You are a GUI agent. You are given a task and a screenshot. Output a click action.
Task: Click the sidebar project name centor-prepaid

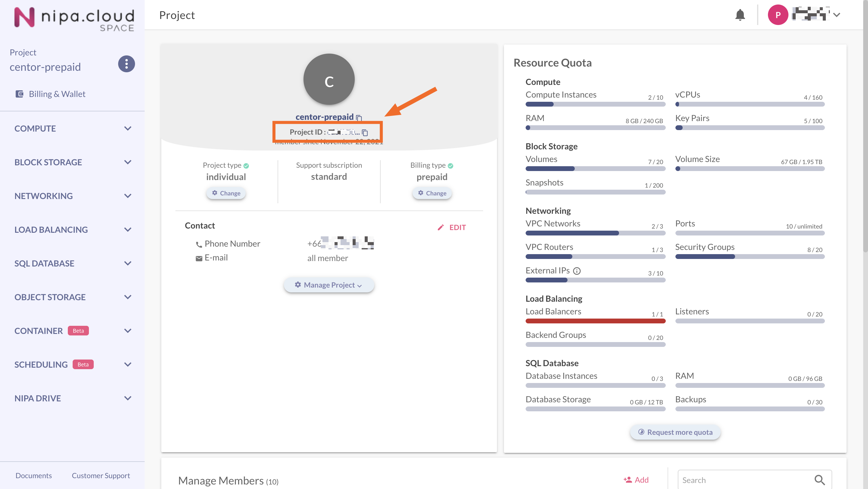tap(45, 67)
